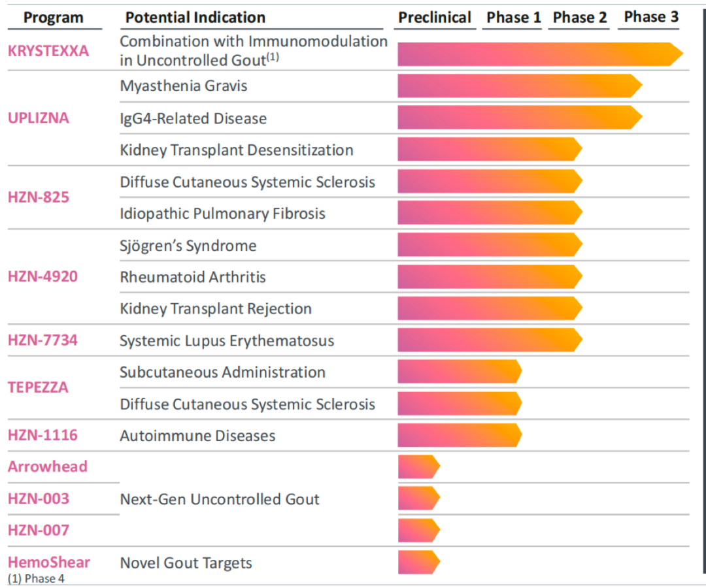
Task: Click the KRYSTEXXA program name
Action: [48, 50]
